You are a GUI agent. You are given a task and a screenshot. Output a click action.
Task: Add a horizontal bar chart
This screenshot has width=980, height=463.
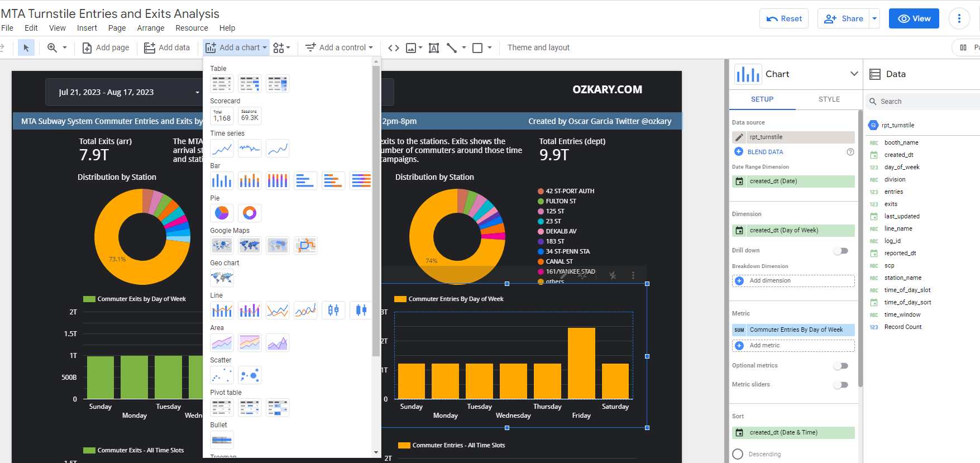[305, 181]
